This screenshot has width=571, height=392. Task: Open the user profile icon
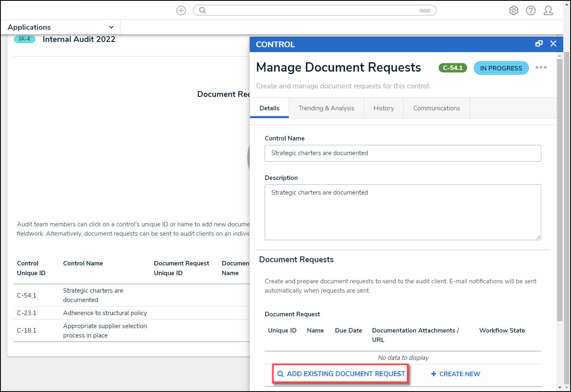548,11
